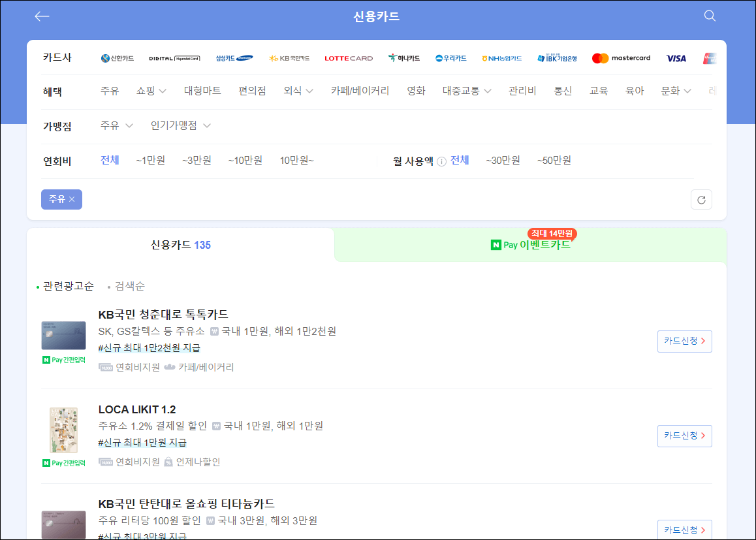
Task: Select 카페/베이커리 benefit filter
Action: (360, 91)
